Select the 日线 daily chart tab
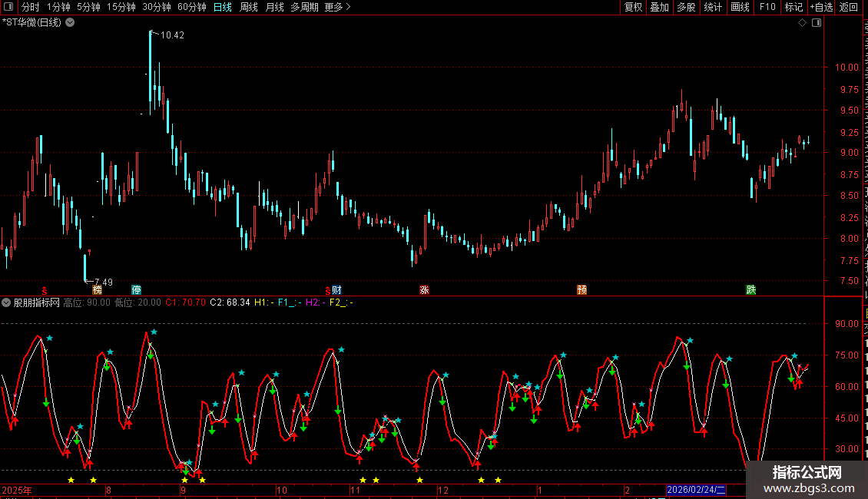Image resolution: width=868 pixels, height=499 pixels. click(223, 7)
